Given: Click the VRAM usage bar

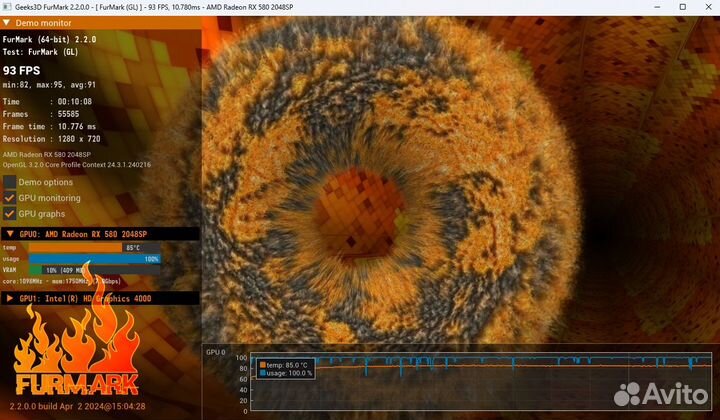Looking at the screenshot, I should [95, 270].
